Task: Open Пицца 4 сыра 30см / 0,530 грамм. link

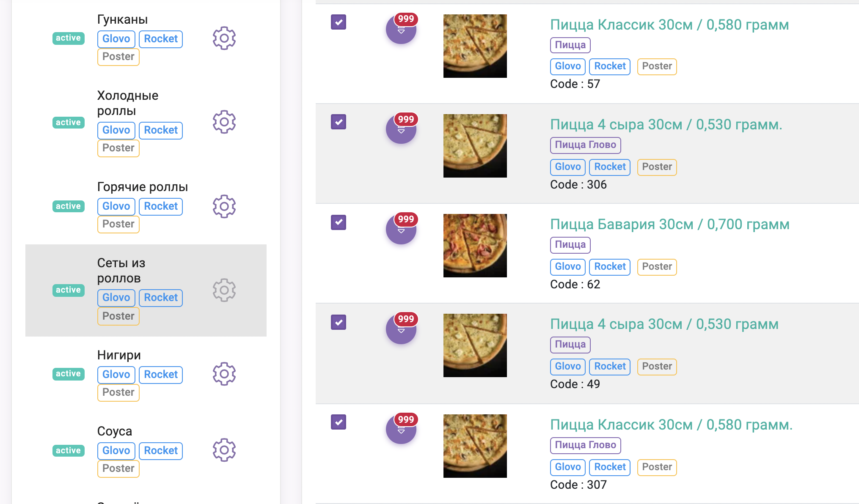Action: [x=666, y=125]
